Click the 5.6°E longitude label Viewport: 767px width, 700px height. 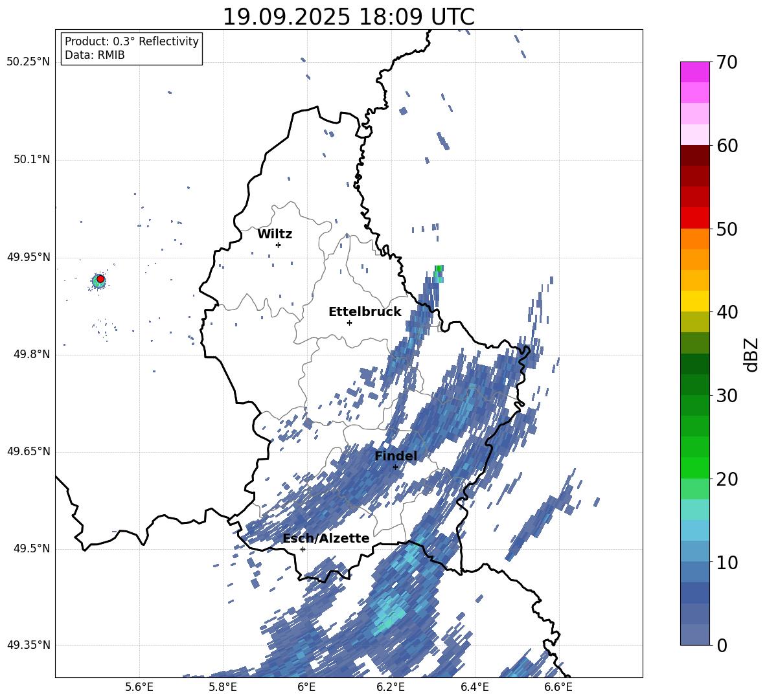[x=139, y=687]
